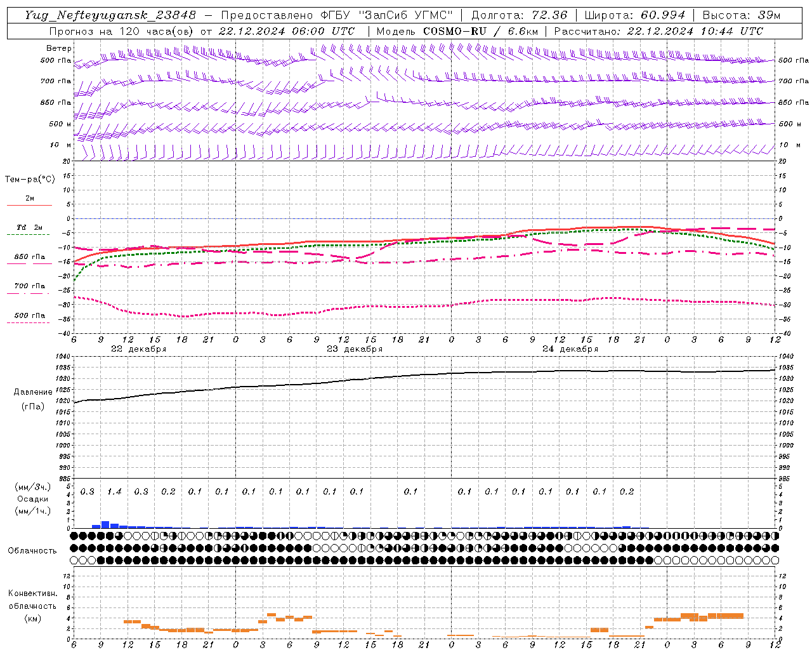Screen dimensions: 812x650
Task: Click the 'Рассчитано: 22.12.2024 10:44 UTC' timestamp
Action: click(x=658, y=31)
